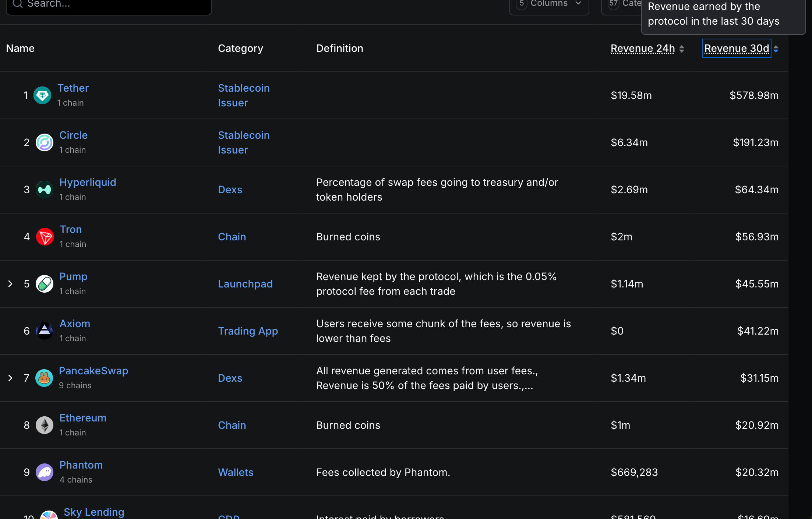This screenshot has width=812, height=519.
Task: Click Tether's $19.58m 24h revenue
Action: click(x=631, y=95)
